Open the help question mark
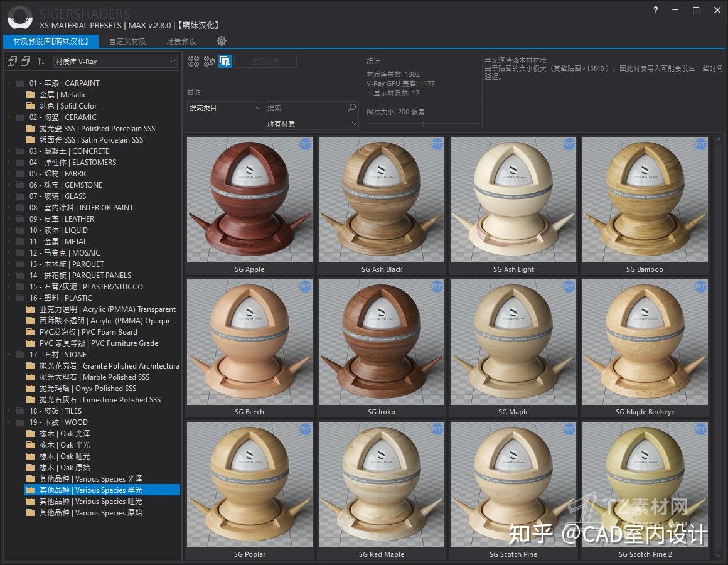Screen dimensions: 728x565 (655, 10)
